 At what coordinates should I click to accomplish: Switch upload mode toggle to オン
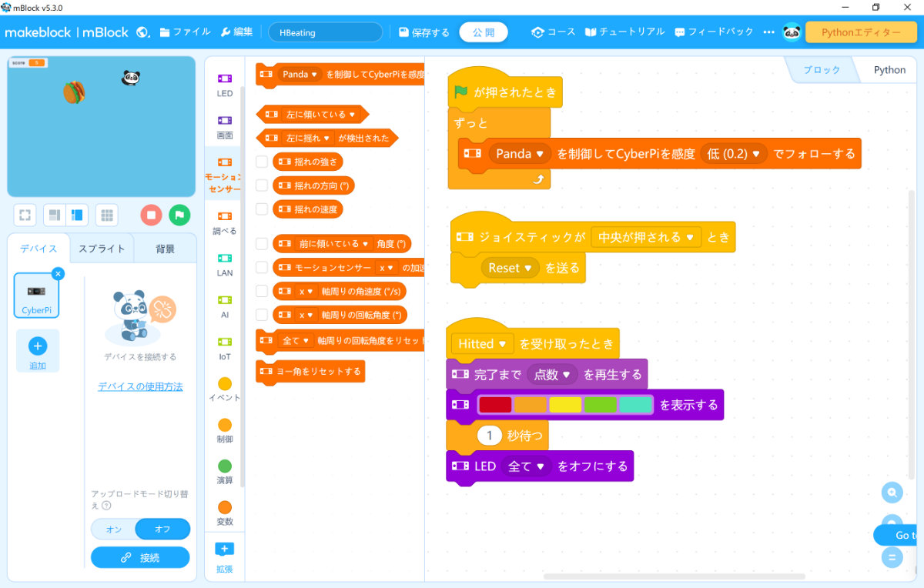coord(113,529)
